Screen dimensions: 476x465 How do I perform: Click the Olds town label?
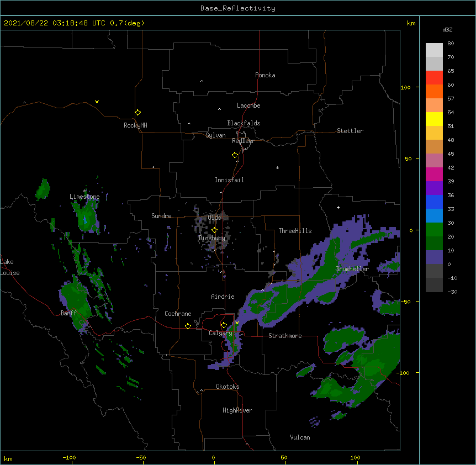click(x=214, y=218)
